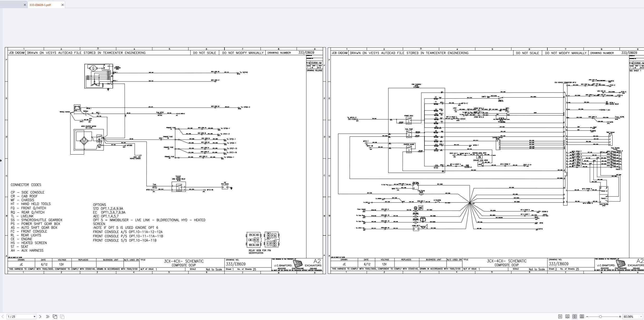The height and width of the screenshot is (320, 644).
Task: Switch to two-page continuous view
Action: [x=582, y=317]
